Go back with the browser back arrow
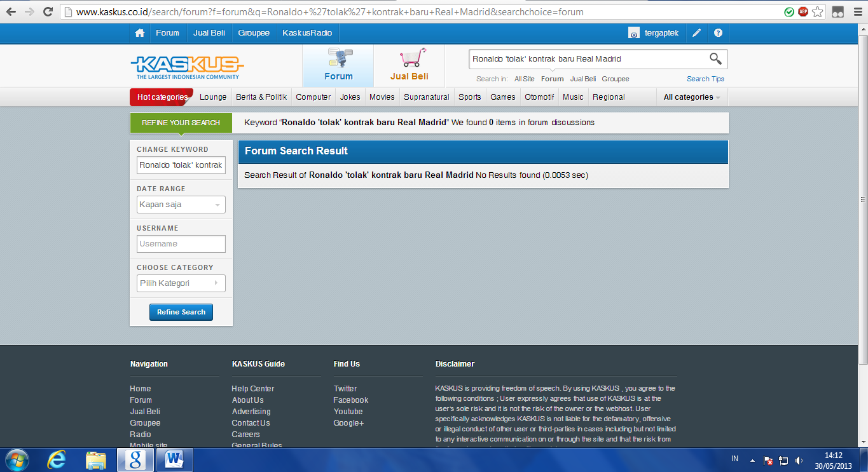The height and width of the screenshot is (472, 868). coord(11,11)
